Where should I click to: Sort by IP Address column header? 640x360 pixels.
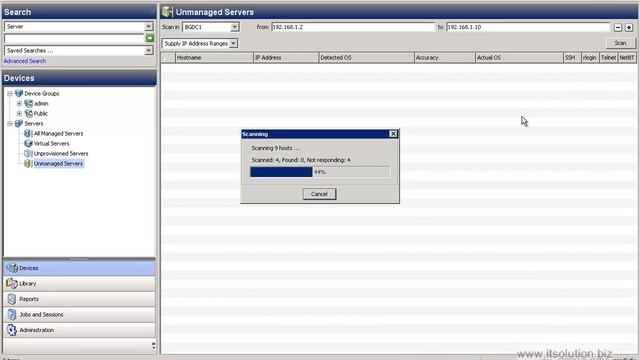[x=286, y=58]
